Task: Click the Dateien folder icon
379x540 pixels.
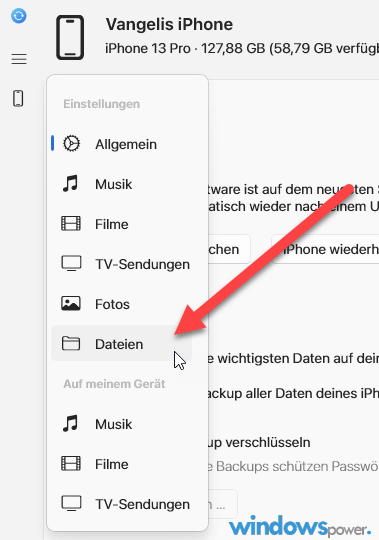Action: [71, 343]
